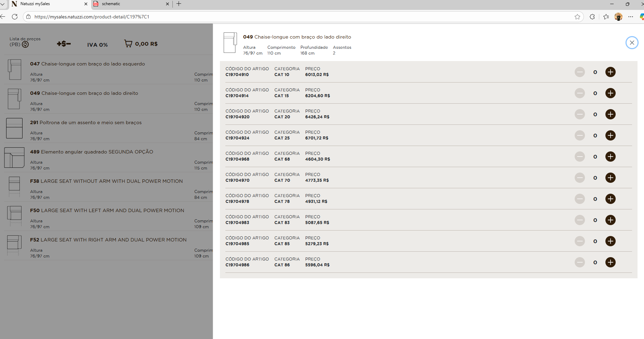Toggle the price markup +$- icon
This screenshot has height=339, width=644.
64,44
